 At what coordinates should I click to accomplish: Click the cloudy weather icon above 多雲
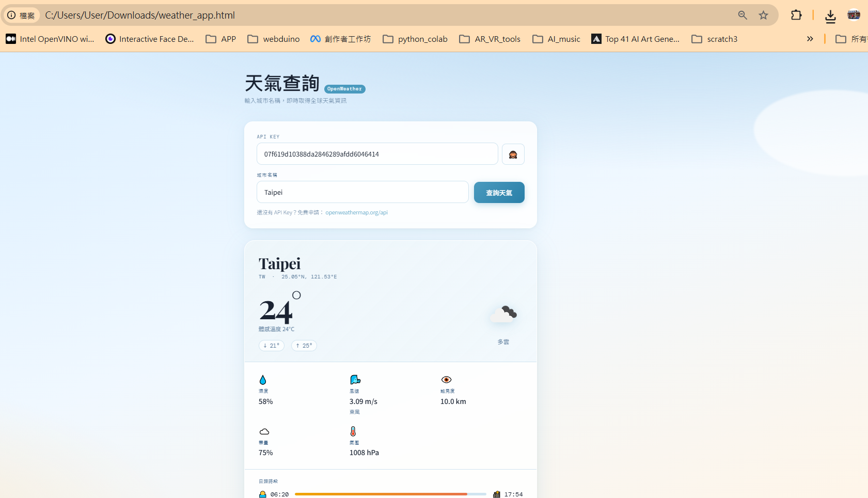pos(503,313)
